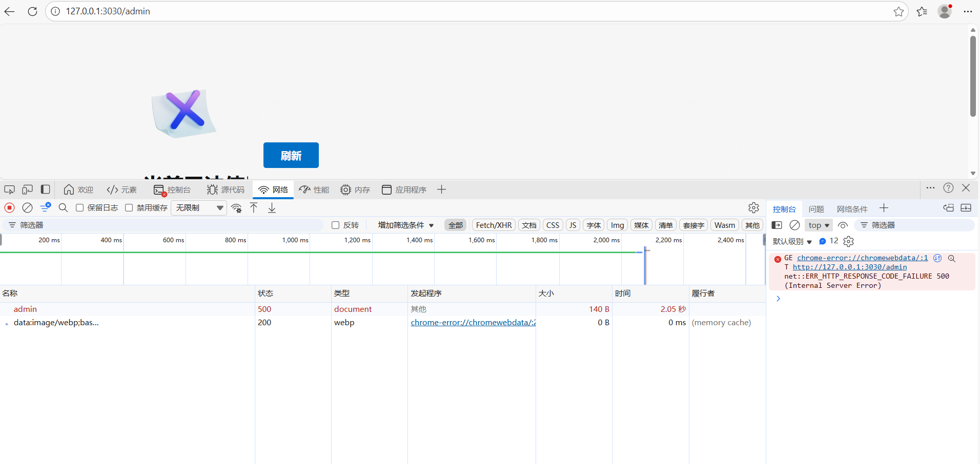The image size is (980, 464).
Task: Toggle the 反转 filter checkbox
Action: tap(335, 225)
